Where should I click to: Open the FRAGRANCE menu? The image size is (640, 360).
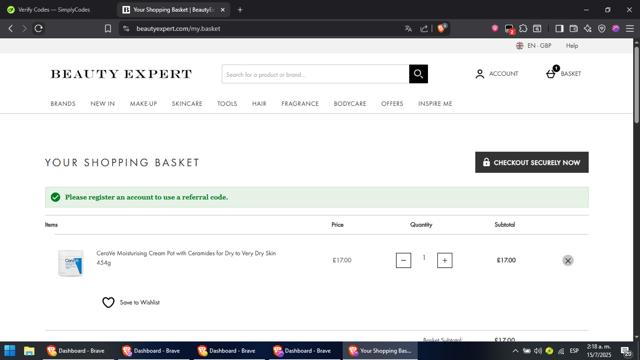[x=300, y=104]
